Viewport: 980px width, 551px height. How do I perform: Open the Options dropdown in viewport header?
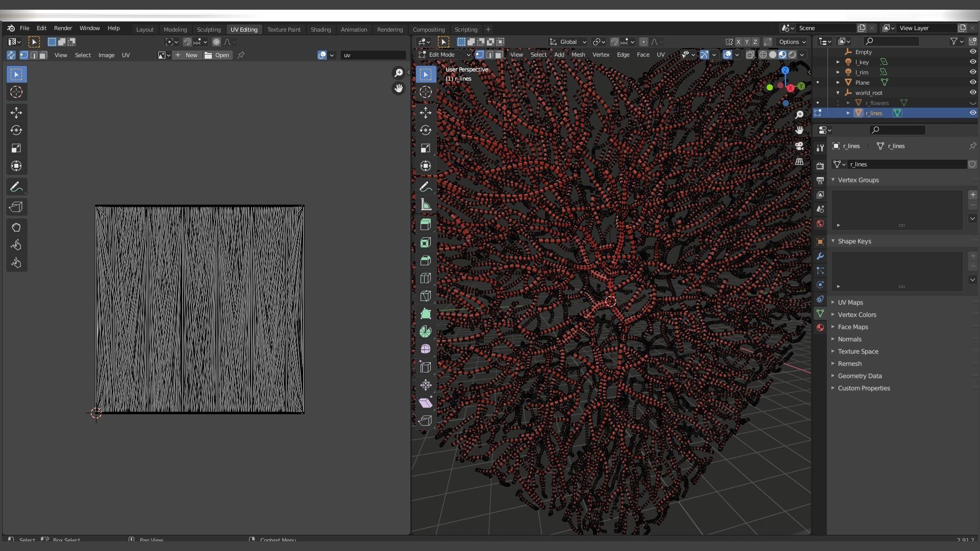(x=792, y=42)
